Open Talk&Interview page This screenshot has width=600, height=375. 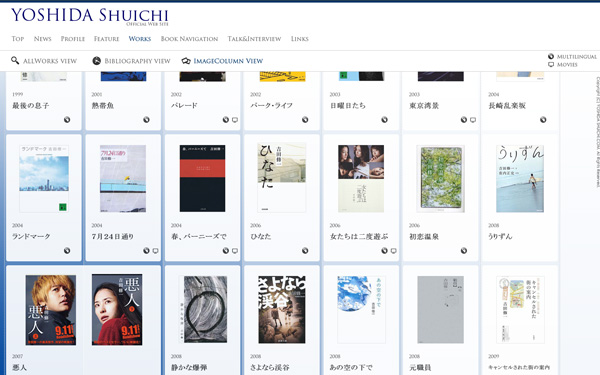point(254,39)
